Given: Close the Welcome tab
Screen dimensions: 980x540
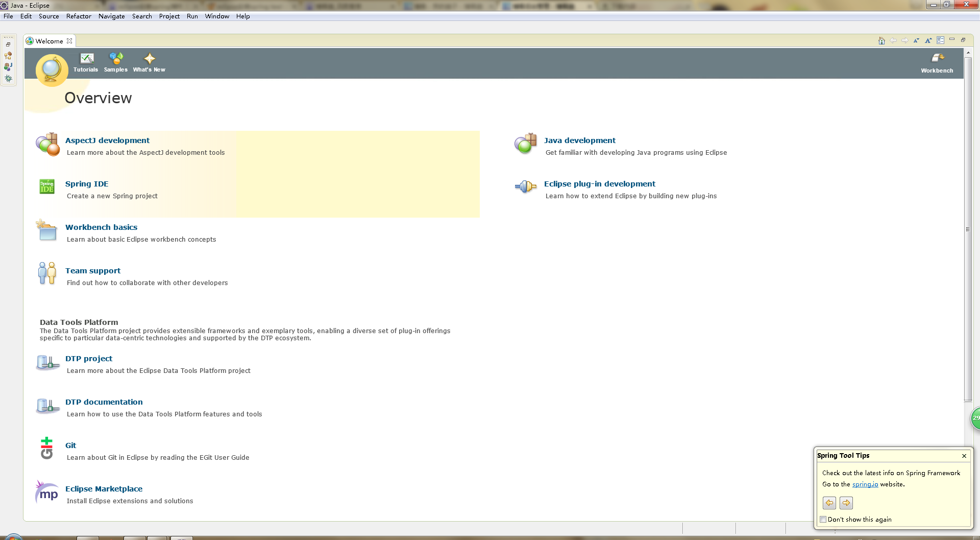Looking at the screenshot, I should coord(69,41).
